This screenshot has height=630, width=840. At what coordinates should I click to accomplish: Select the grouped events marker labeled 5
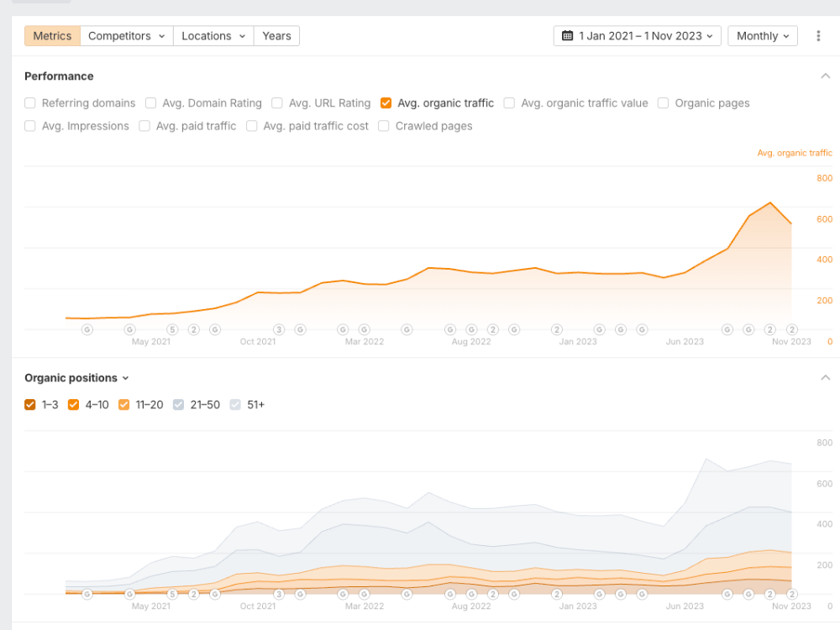172,329
